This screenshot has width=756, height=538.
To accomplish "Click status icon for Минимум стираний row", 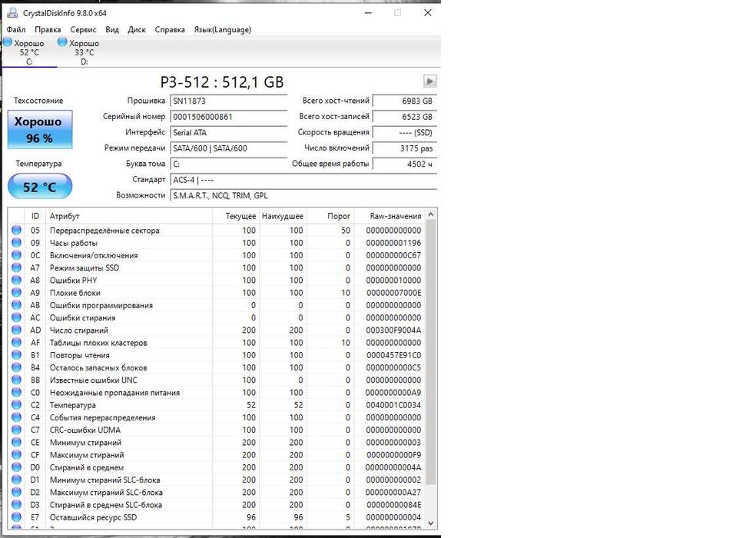I will [16, 443].
